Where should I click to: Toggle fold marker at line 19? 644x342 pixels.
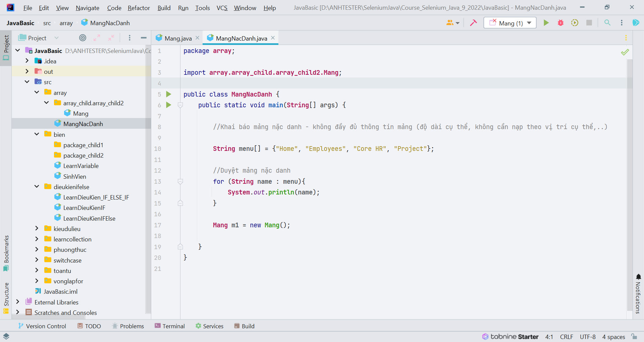tap(180, 246)
